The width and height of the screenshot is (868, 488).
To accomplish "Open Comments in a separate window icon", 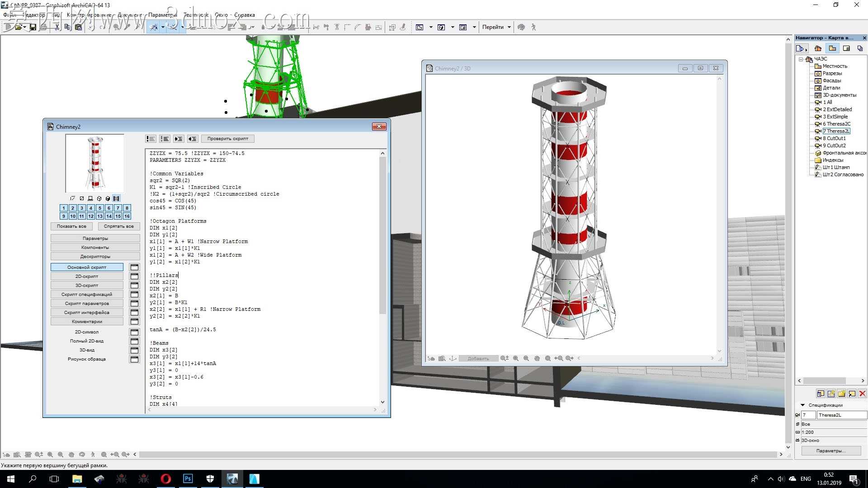I will pyautogui.click(x=134, y=321).
